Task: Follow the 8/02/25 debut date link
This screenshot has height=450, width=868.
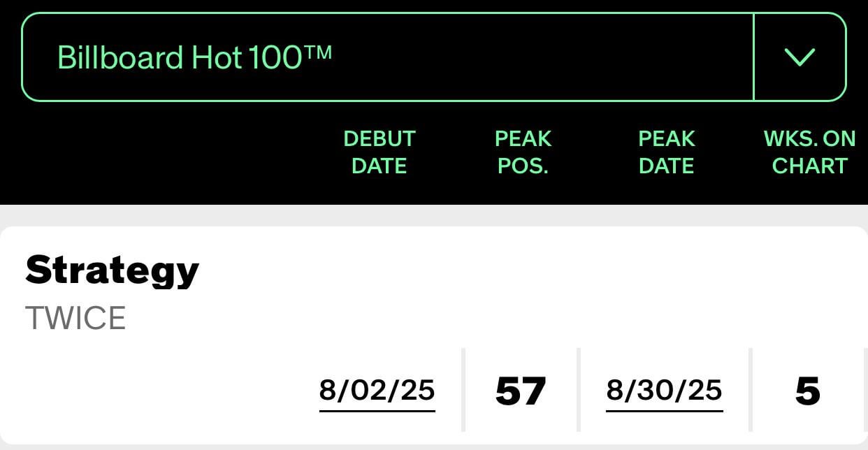Action: [x=377, y=392]
